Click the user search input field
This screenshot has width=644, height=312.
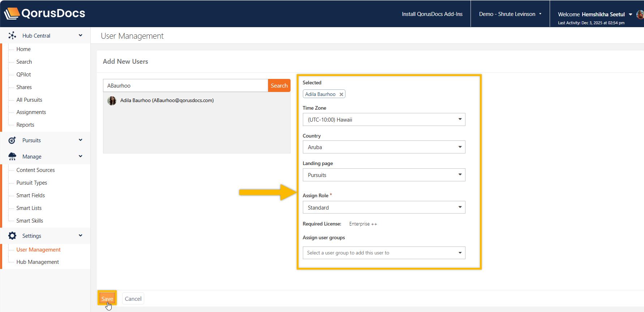(185, 86)
